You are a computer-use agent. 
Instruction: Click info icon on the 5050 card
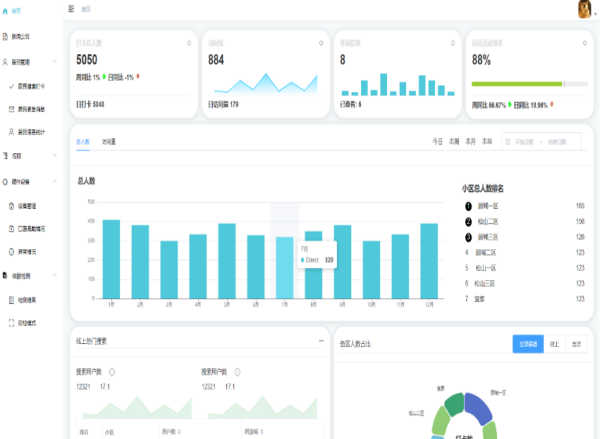pos(189,43)
